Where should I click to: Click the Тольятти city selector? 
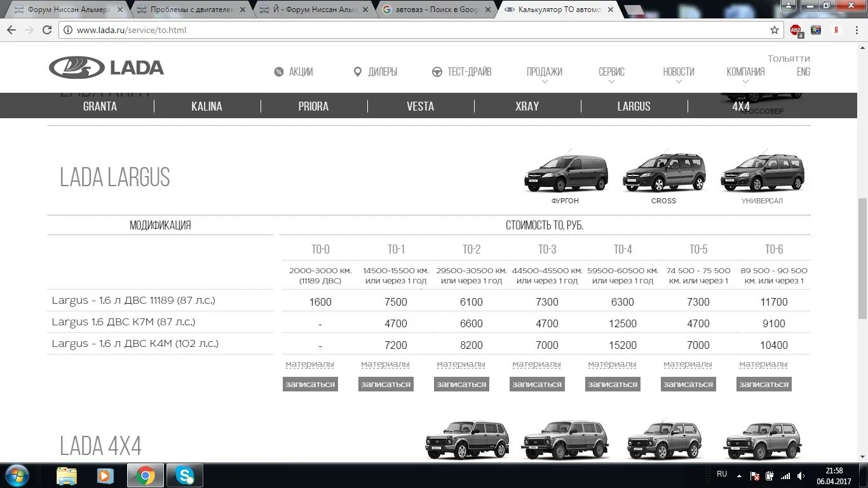(789, 58)
